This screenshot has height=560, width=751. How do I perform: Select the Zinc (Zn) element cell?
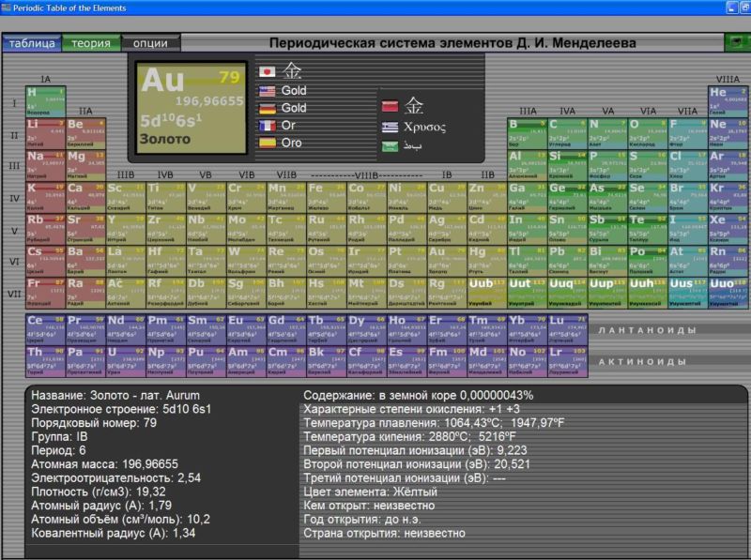point(486,198)
